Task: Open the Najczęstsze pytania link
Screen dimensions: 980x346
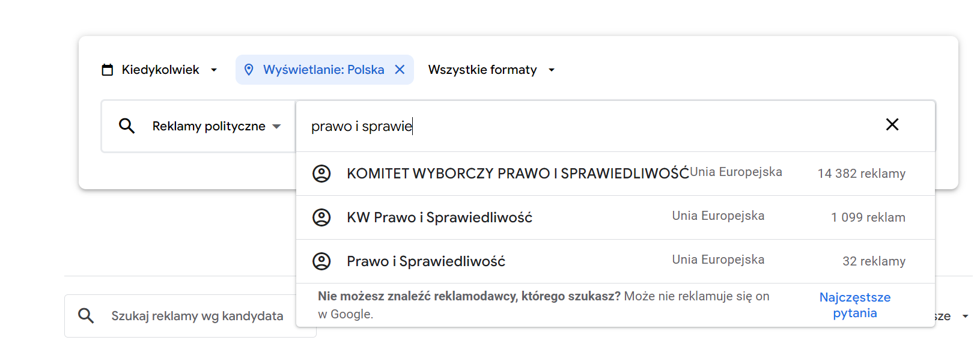Action: click(x=854, y=305)
